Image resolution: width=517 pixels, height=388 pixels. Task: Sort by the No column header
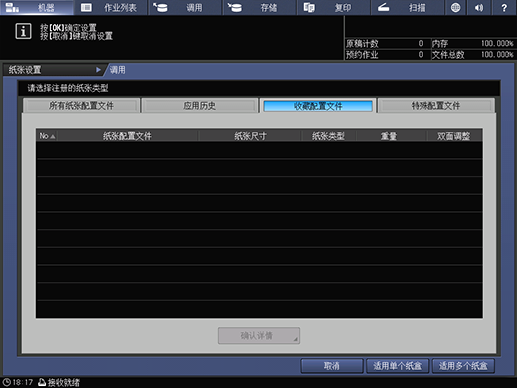point(47,136)
